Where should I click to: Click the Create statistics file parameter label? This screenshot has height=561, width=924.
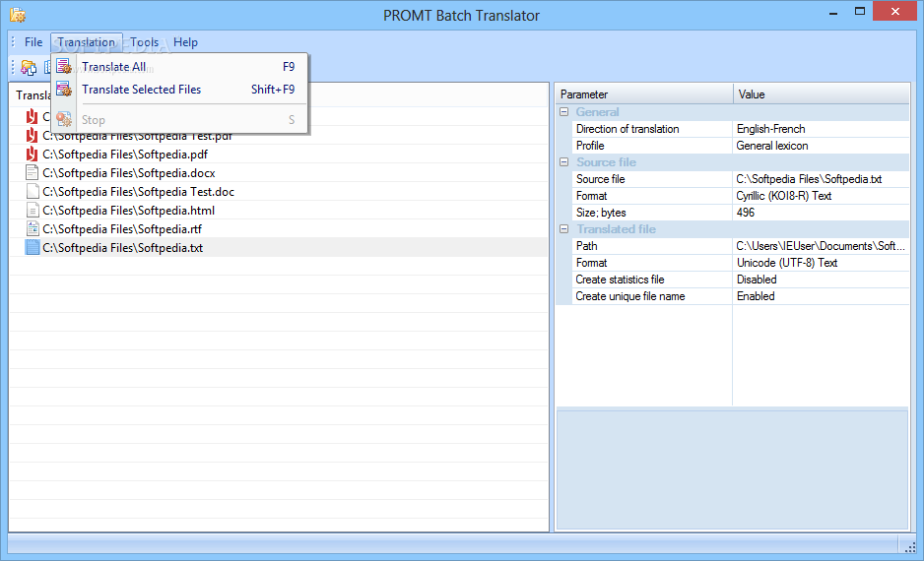pyautogui.click(x=620, y=280)
